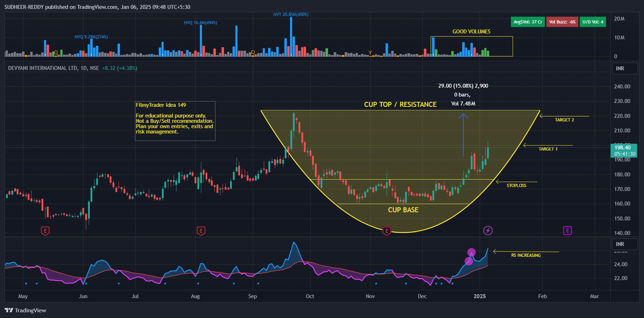Click the magenta upcoming earnings E marker after Feb

pos(567,231)
